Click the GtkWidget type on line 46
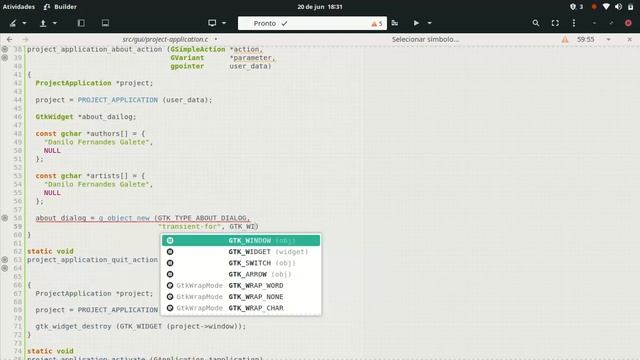Viewport: 640px width, 360px height. coord(54,117)
